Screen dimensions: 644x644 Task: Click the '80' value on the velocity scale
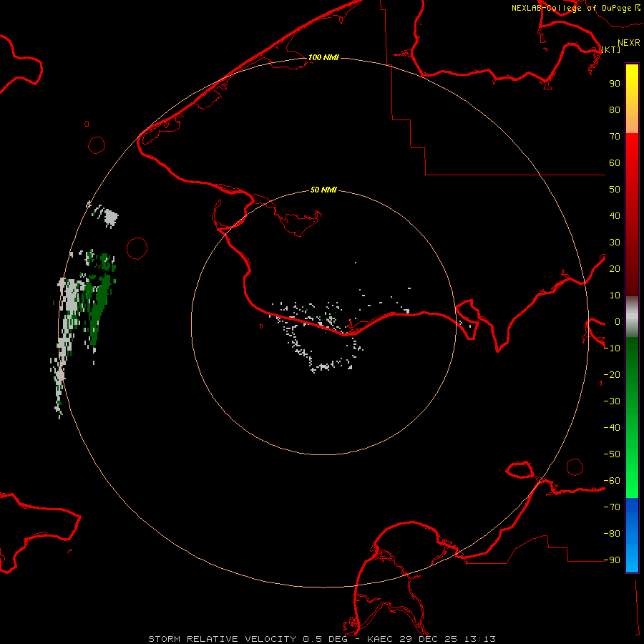point(615,110)
